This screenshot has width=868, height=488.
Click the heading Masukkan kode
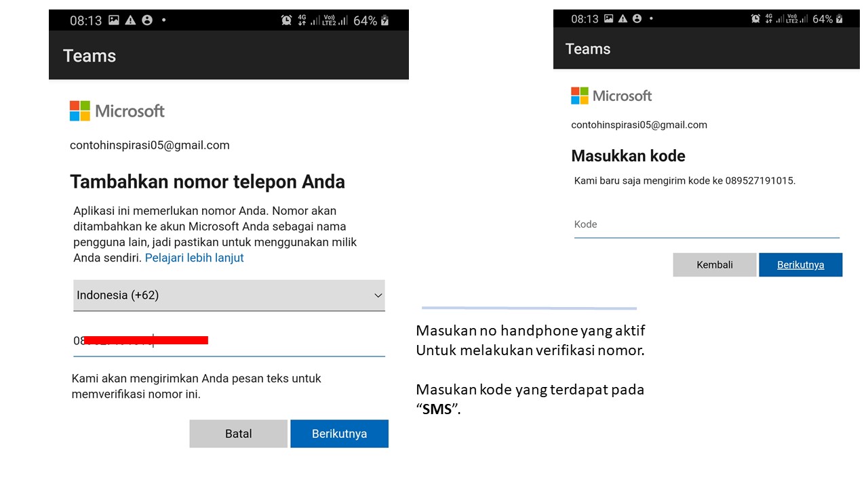628,156
